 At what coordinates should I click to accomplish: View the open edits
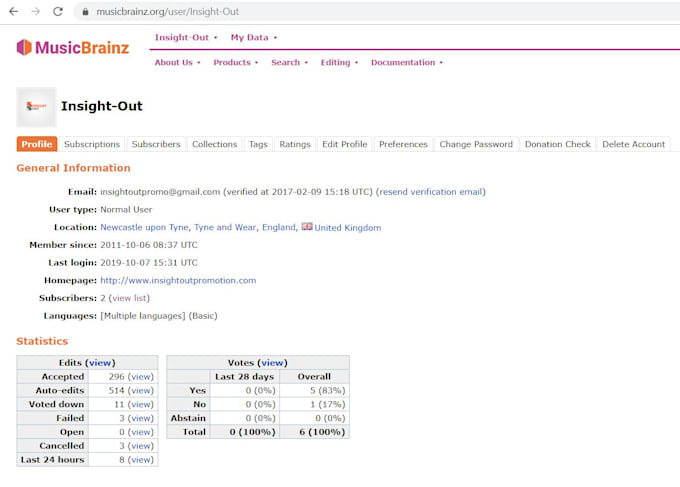click(x=141, y=432)
